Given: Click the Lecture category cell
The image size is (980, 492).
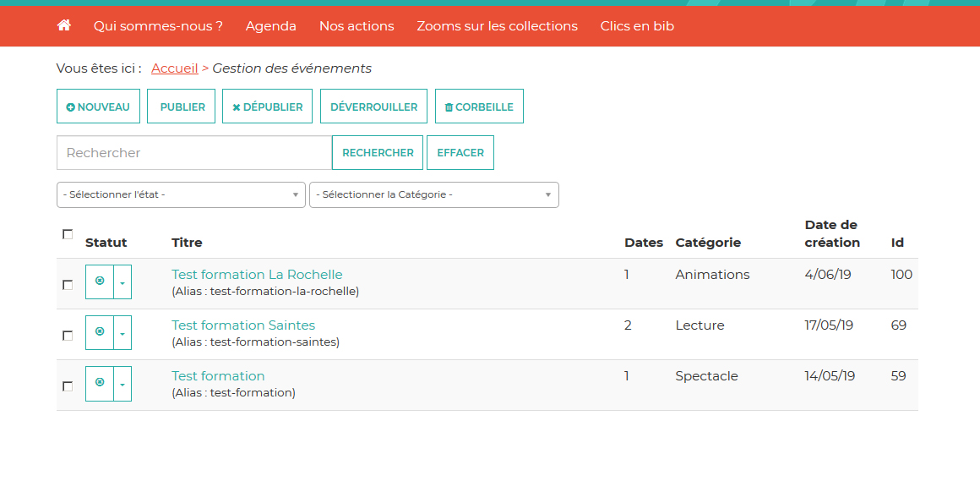Looking at the screenshot, I should click(700, 325).
